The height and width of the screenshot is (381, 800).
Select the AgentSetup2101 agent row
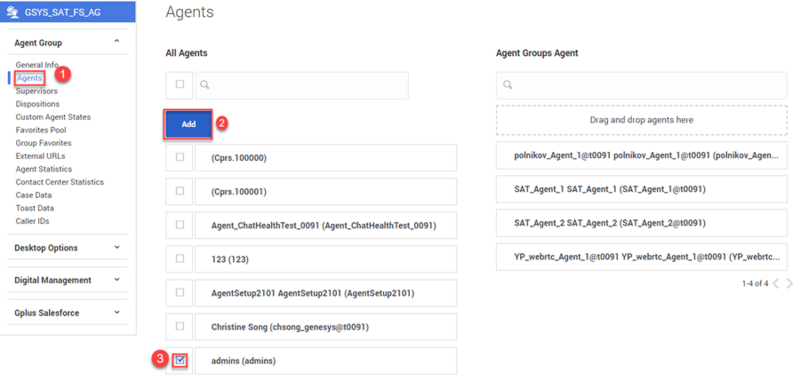[326, 293]
